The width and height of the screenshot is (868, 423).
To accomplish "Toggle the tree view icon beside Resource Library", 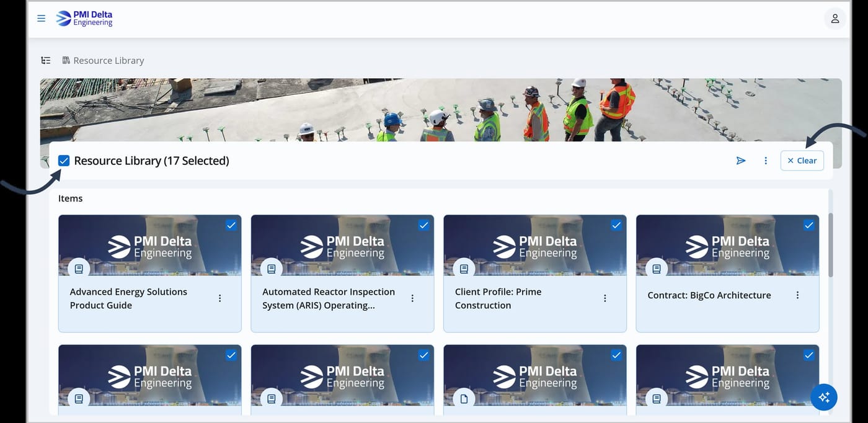I will point(46,60).
